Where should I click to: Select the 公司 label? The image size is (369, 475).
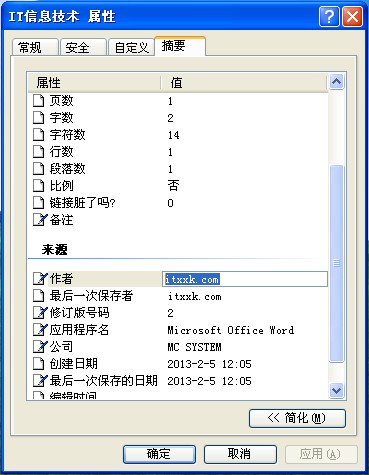(61, 347)
